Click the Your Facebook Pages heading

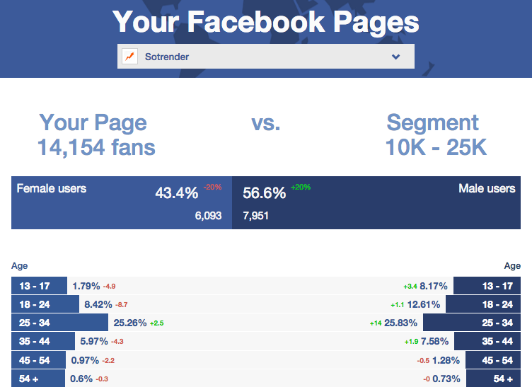click(265, 21)
